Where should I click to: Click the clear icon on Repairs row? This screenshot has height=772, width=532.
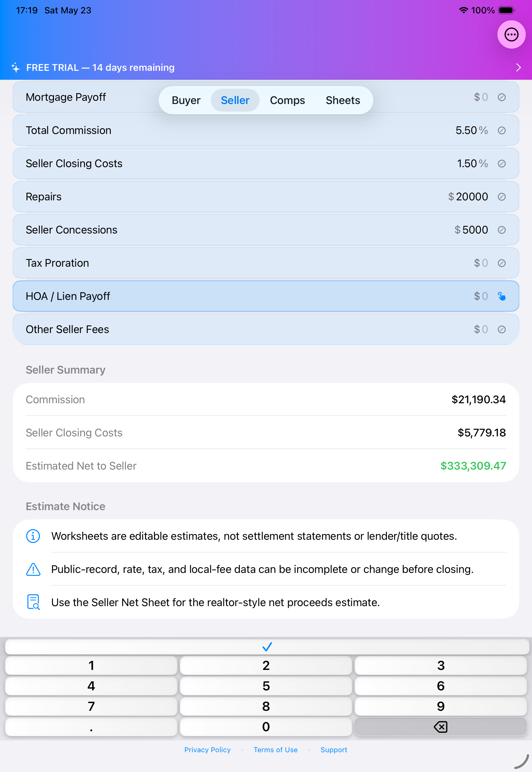click(501, 197)
